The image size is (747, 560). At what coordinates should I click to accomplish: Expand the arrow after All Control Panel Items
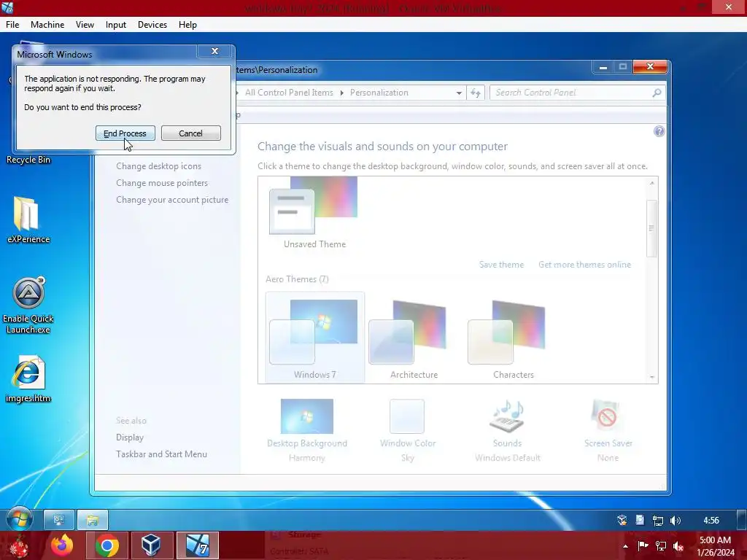pos(341,93)
